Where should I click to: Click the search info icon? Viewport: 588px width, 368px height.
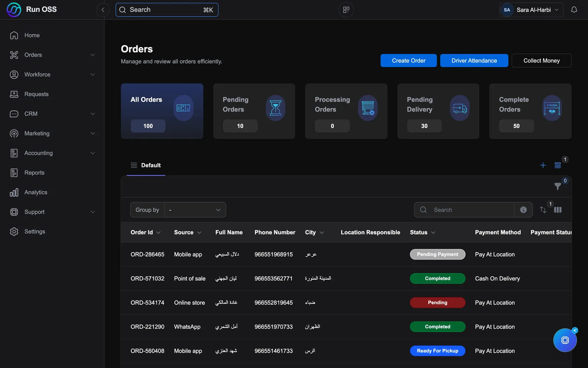523,210
